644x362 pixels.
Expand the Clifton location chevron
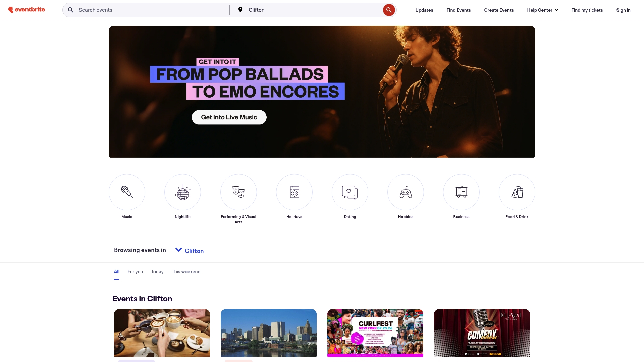(179, 250)
